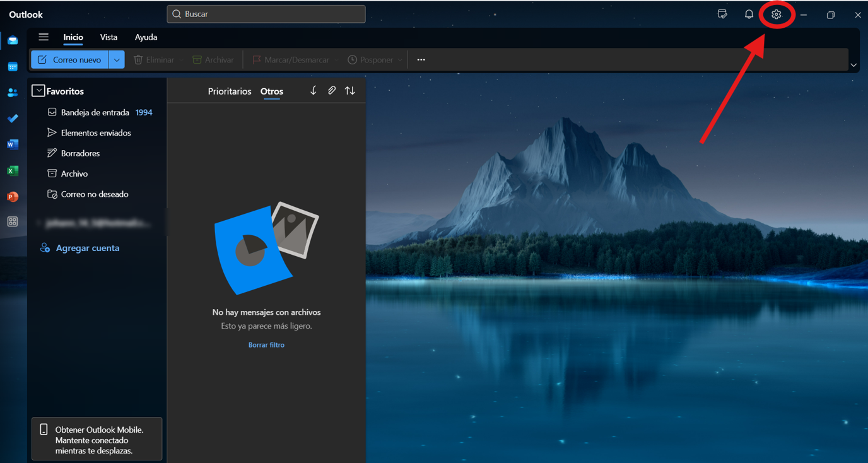Click the Buscar search field
The width and height of the screenshot is (868, 463).
click(266, 14)
